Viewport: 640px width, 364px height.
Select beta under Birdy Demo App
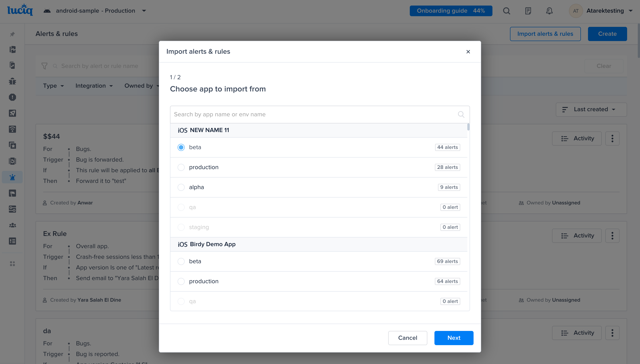tap(181, 261)
